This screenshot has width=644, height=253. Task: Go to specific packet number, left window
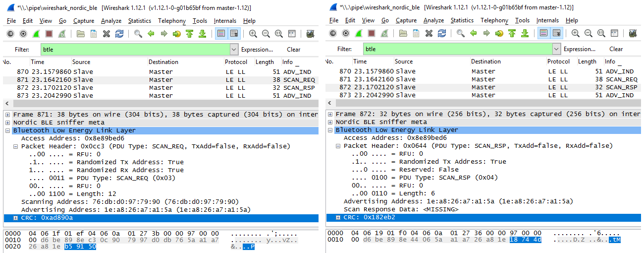(176, 34)
